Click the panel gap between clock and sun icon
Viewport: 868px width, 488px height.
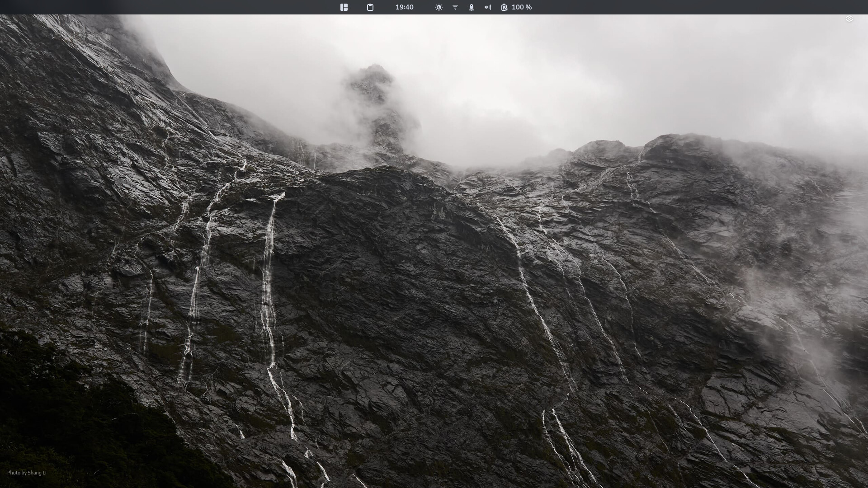click(x=424, y=7)
